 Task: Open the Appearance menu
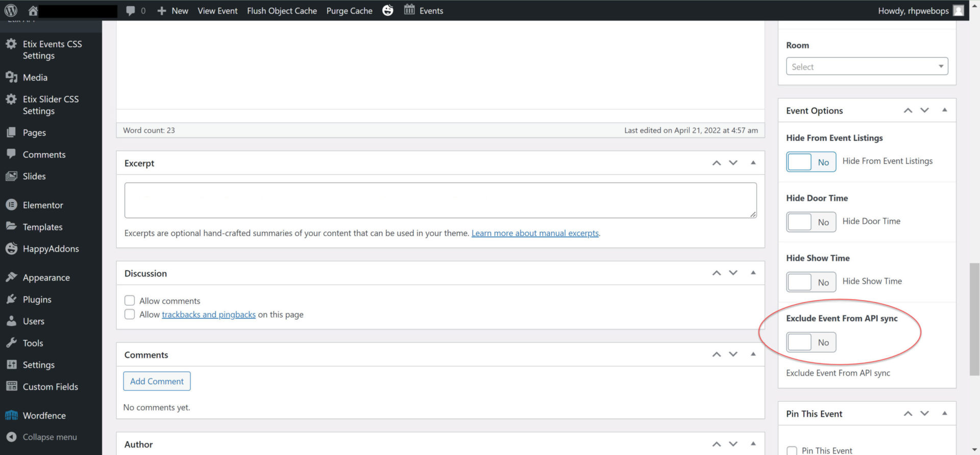click(46, 277)
